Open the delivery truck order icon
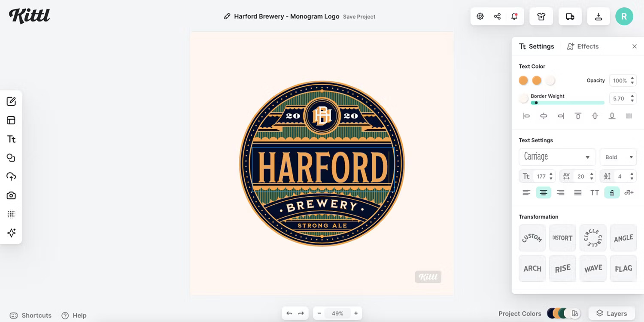Screen dimensions: 644x322 click(570, 16)
